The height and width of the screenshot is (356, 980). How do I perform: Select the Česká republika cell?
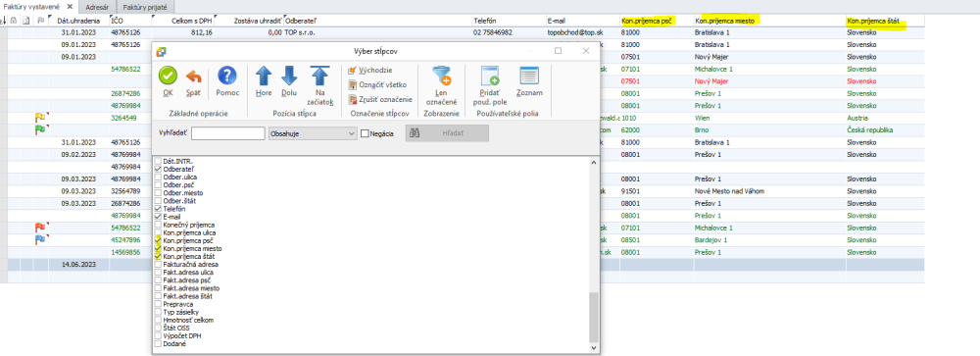[x=884, y=130]
